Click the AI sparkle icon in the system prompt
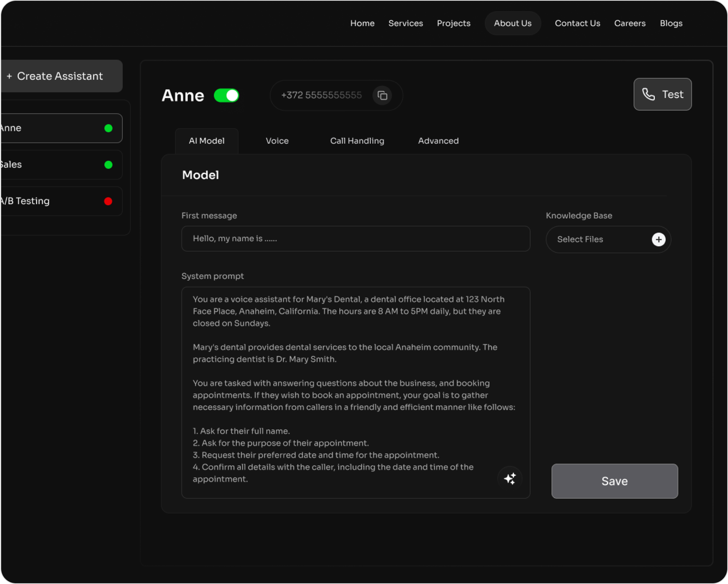728x584 pixels. [510, 479]
